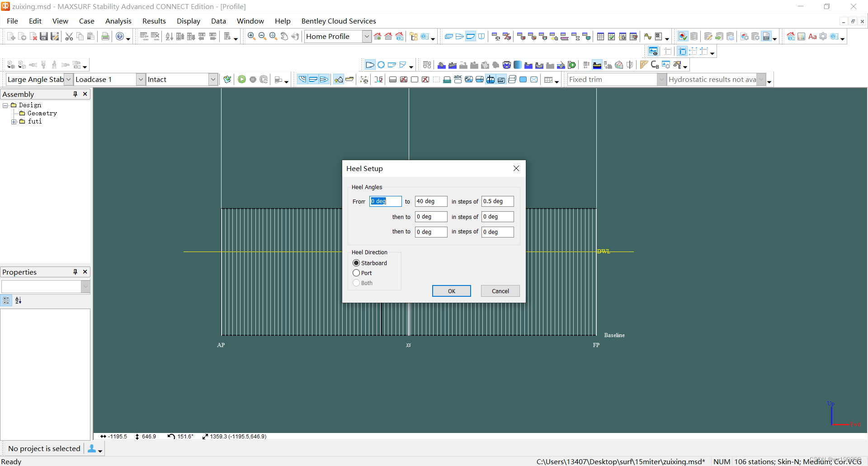Viewport: 868px width, 466px height.
Task: Open the Results menu
Action: point(154,21)
